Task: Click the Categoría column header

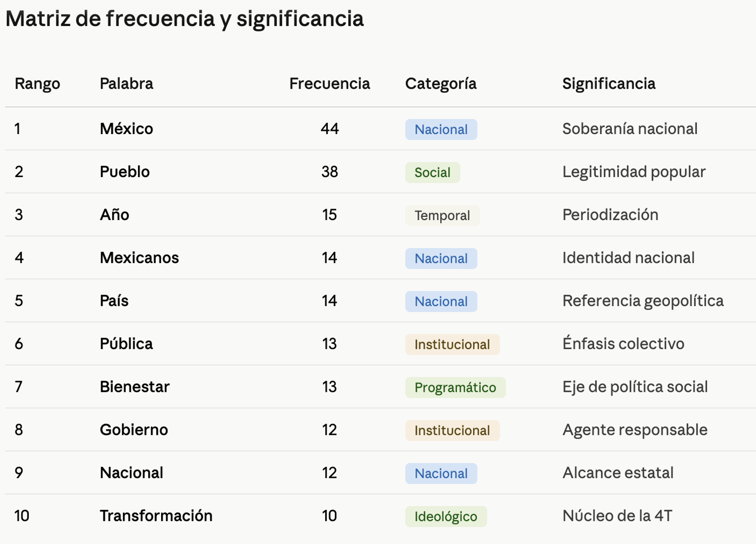Action: [x=440, y=84]
